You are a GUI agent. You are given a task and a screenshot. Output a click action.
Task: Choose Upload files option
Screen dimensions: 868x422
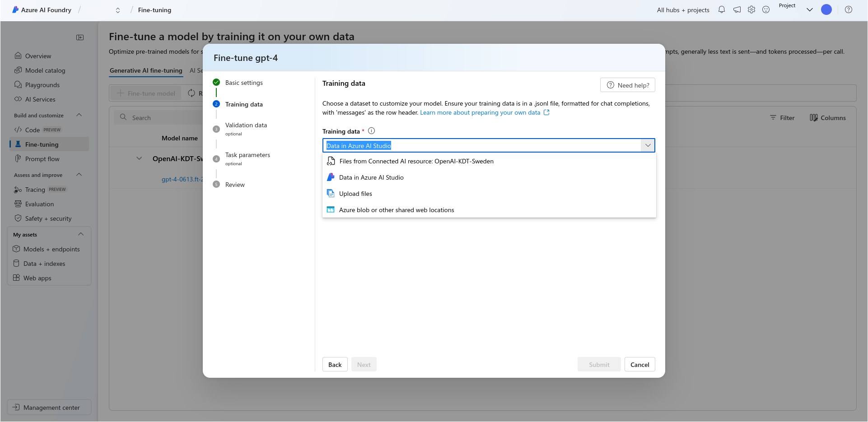tap(489, 194)
